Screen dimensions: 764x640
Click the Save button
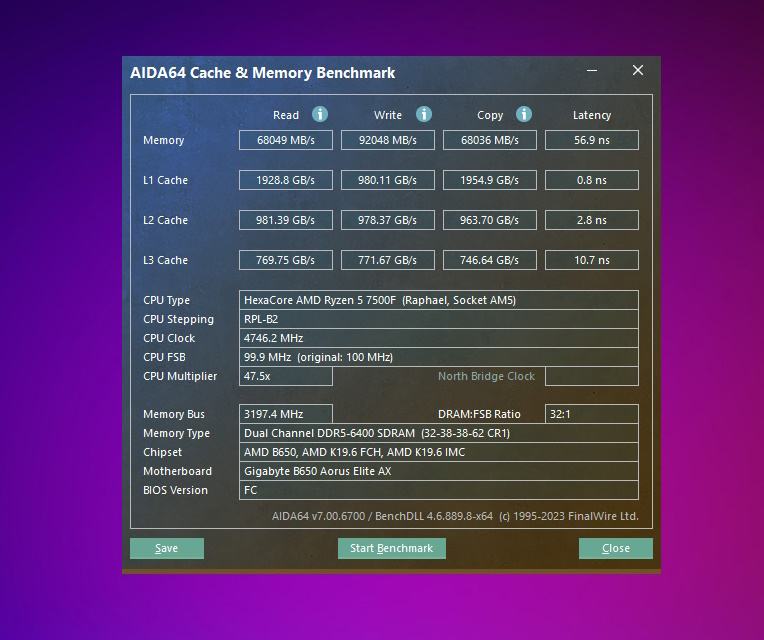(167, 548)
